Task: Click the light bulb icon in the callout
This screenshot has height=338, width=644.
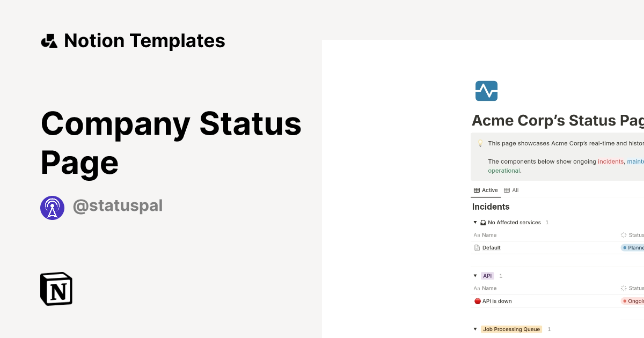Action: 480,143
